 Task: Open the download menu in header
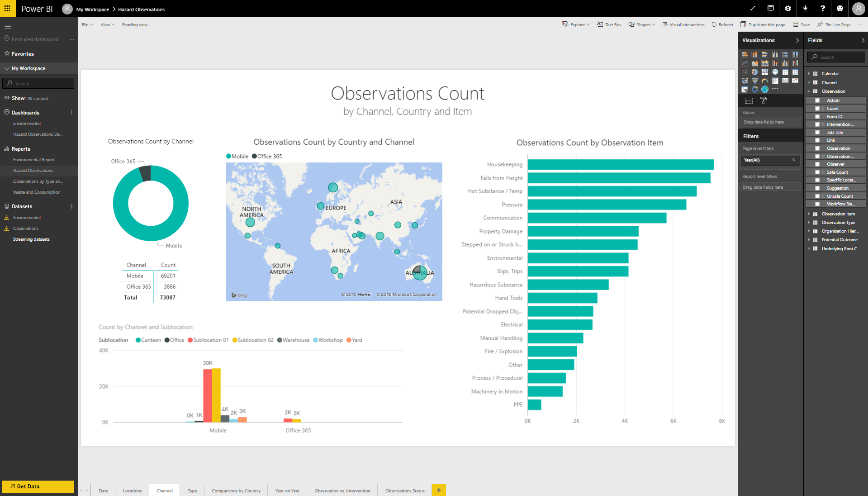[805, 9]
